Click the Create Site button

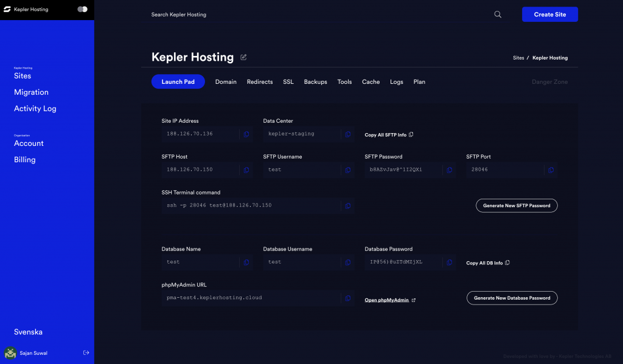coord(550,15)
